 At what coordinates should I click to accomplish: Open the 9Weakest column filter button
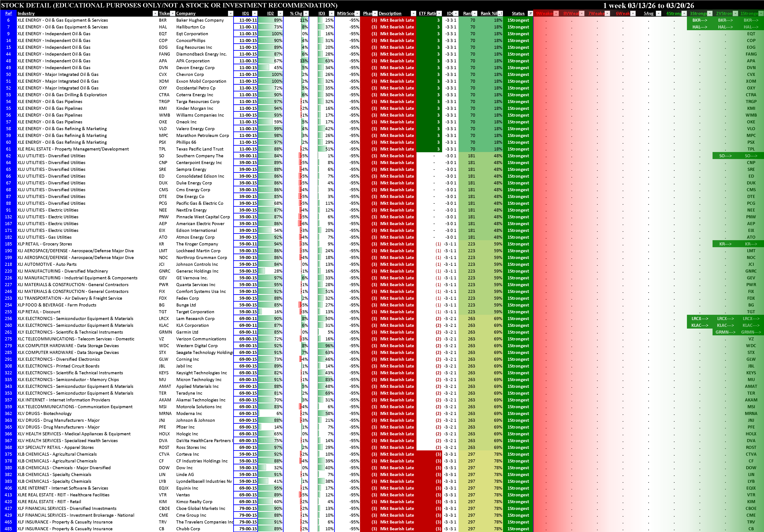[556, 14]
